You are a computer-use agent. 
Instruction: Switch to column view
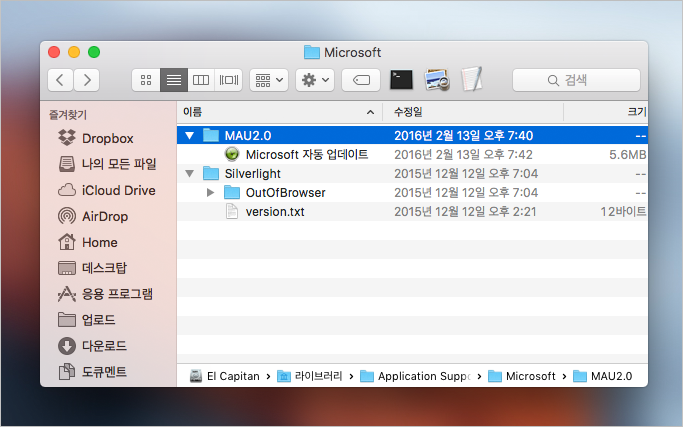201,80
